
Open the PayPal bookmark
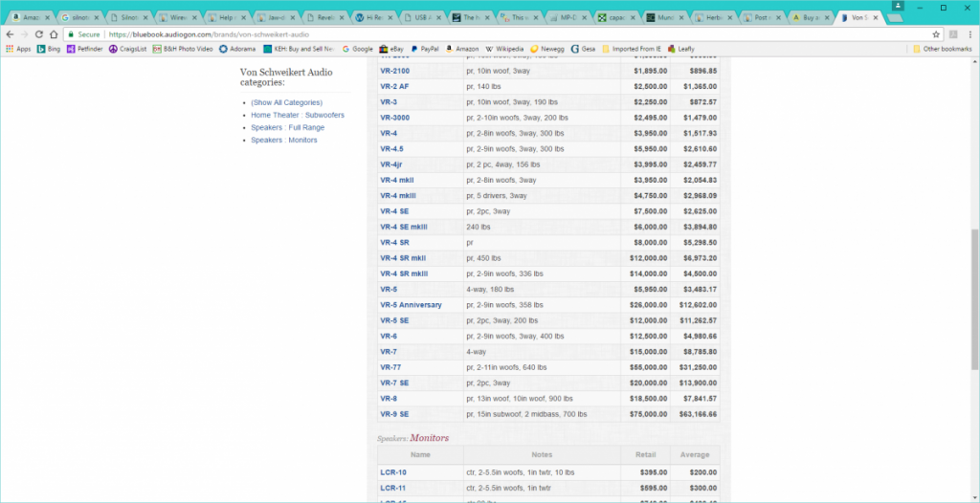(425, 49)
